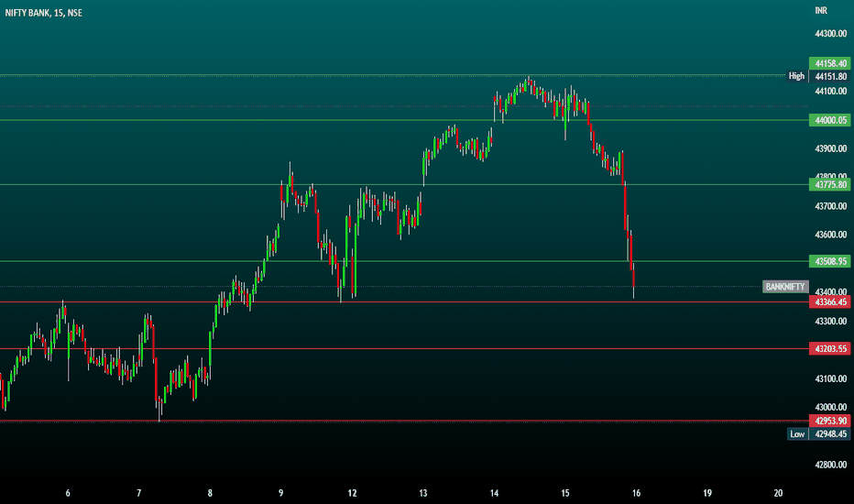Click the INR currency label
The height and width of the screenshot is (504, 854).
point(821,10)
